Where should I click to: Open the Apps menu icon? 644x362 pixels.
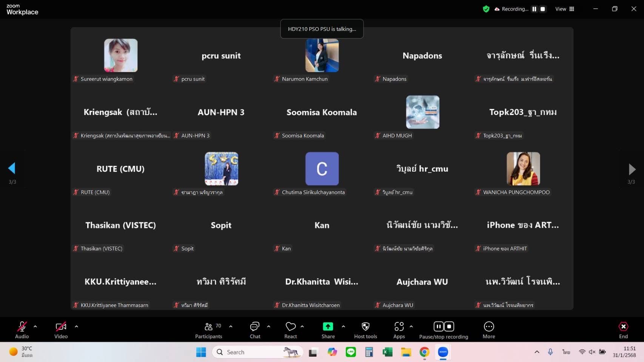[399, 330]
